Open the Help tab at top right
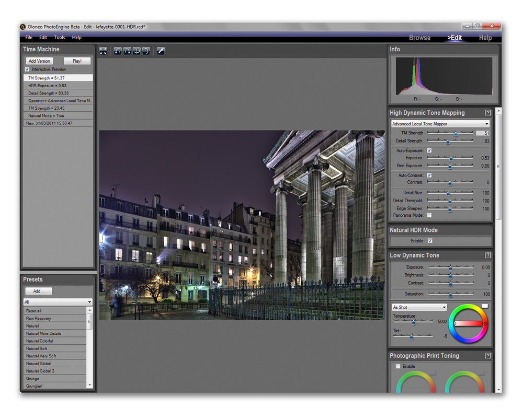Viewport: 523px width, 420px height. coord(485,38)
